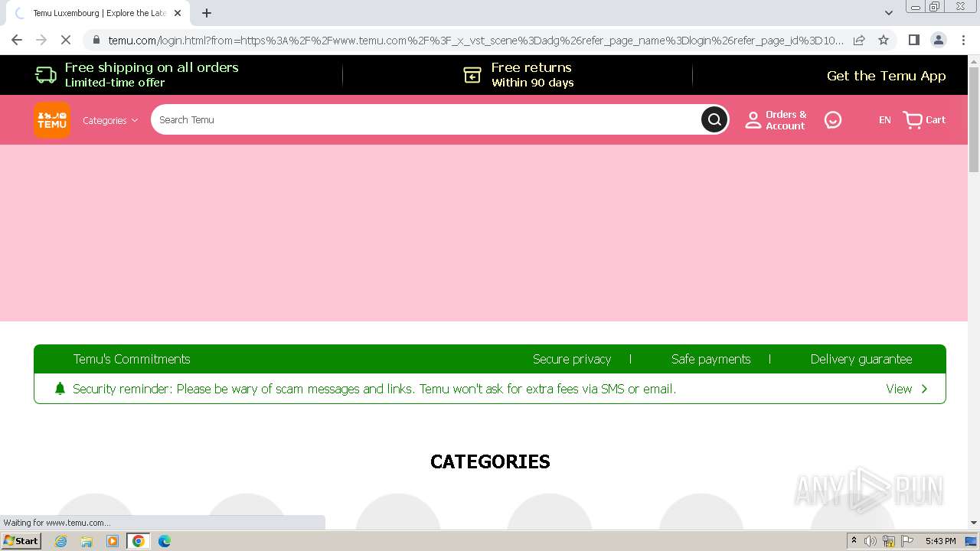Image resolution: width=980 pixels, height=551 pixels.
Task: Open Delivery guarantee commitment
Action: (x=861, y=359)
